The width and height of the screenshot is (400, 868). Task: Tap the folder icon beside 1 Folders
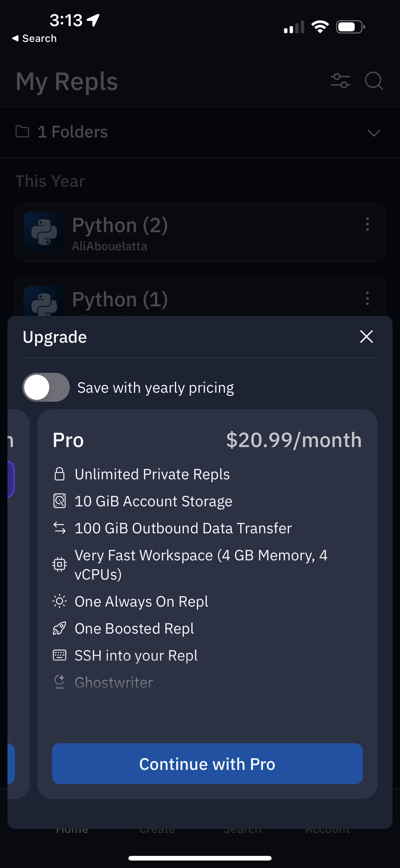click(23, 131)
